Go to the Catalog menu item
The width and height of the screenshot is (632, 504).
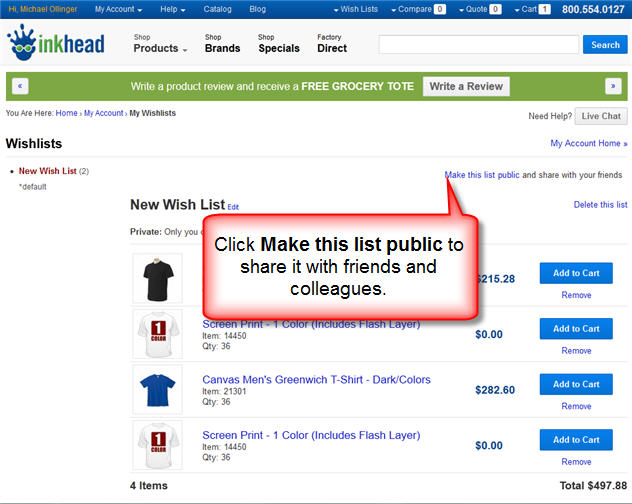click(217, 9)
